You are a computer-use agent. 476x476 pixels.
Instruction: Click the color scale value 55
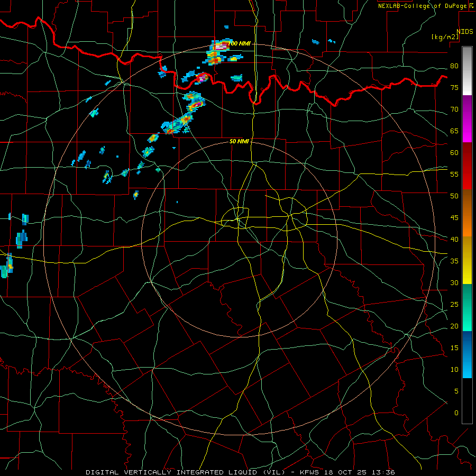point(454,174)
